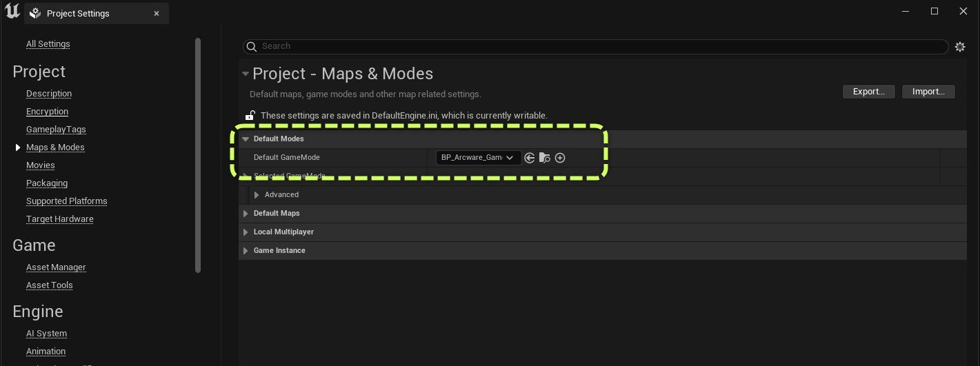
Task: Click the magnifier icon in search bar
Action: (x=252, y=47)
